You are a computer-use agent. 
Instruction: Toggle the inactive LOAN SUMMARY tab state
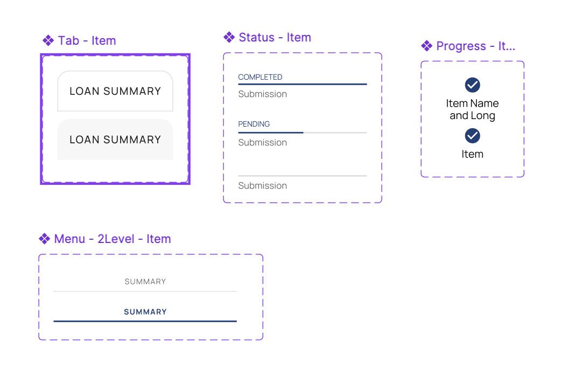115,140
